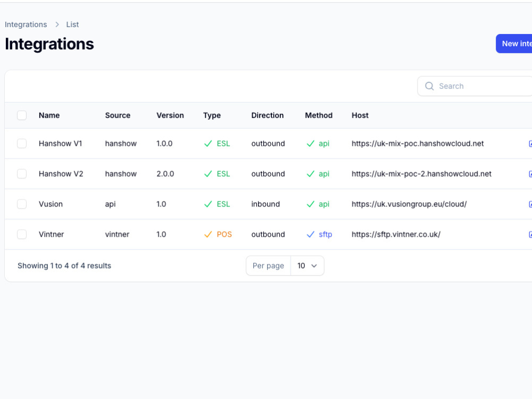Click the New integration button

click(514, 44)
